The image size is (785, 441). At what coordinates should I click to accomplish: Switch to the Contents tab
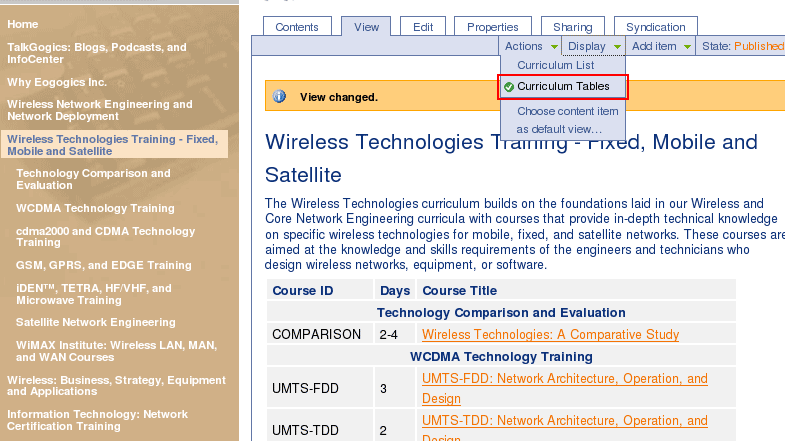[x=297, y=27]
